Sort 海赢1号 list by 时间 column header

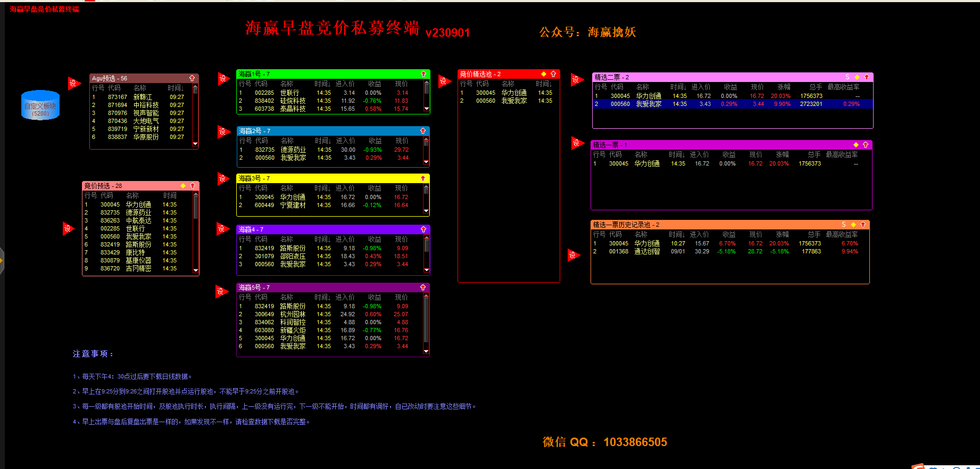tap(322, 84)
